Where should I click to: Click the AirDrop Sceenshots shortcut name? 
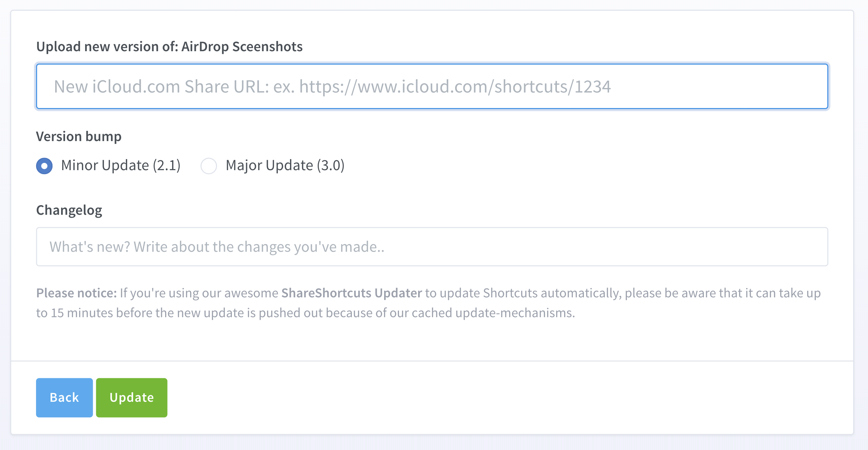(x=242, y=47)
